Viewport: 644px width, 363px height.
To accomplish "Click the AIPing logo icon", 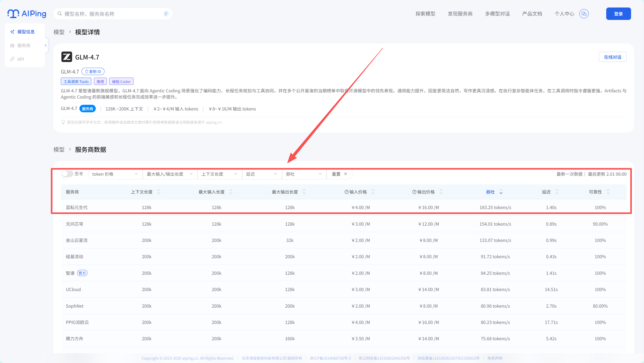I will click(13, 13).
